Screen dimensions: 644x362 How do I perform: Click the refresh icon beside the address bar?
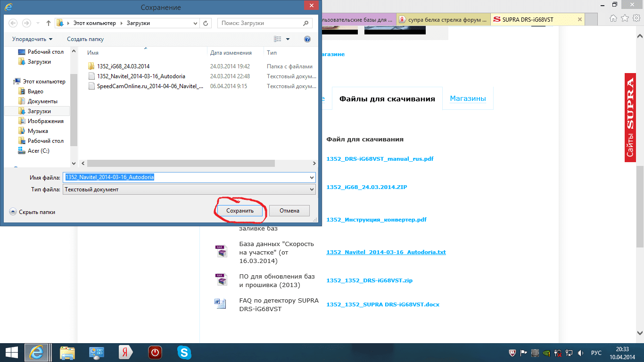(206, 23)
